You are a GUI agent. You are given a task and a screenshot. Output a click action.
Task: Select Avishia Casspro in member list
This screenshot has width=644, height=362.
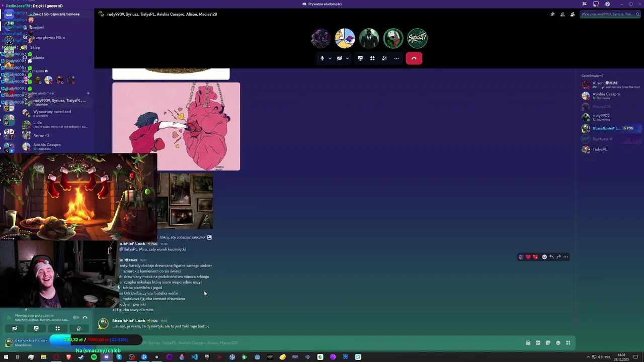click(610, 96)
